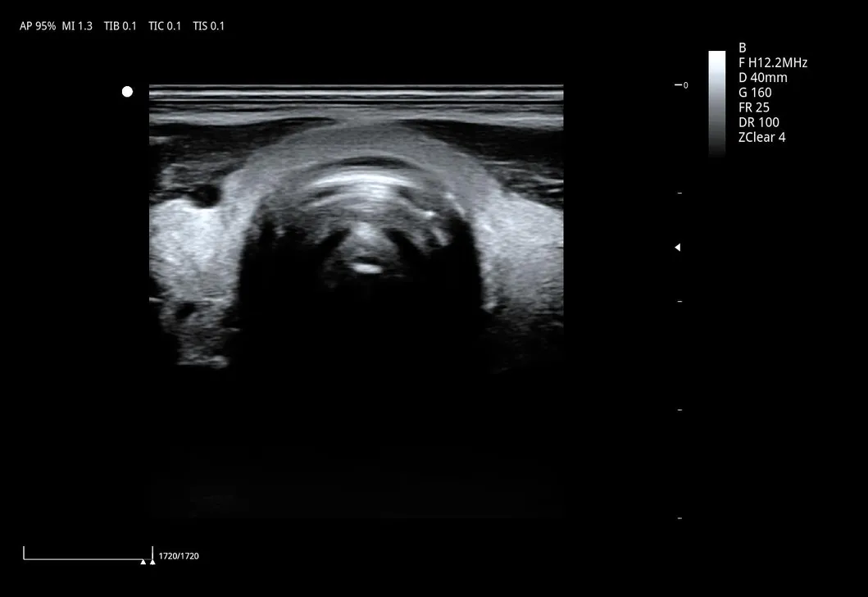Viewport: 868px width, 597px height.
Task: Toggle the ZClear 4 speckle reduction setting
Action: (761, 137)
